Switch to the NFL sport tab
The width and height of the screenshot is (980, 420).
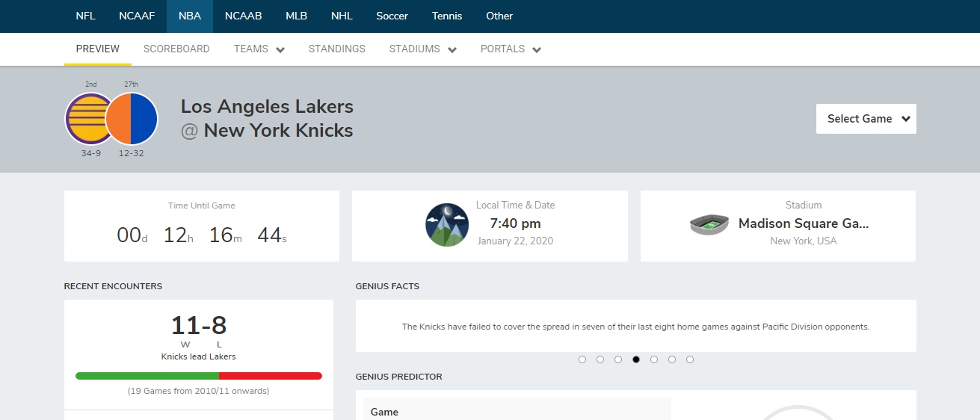click(85, 16)
